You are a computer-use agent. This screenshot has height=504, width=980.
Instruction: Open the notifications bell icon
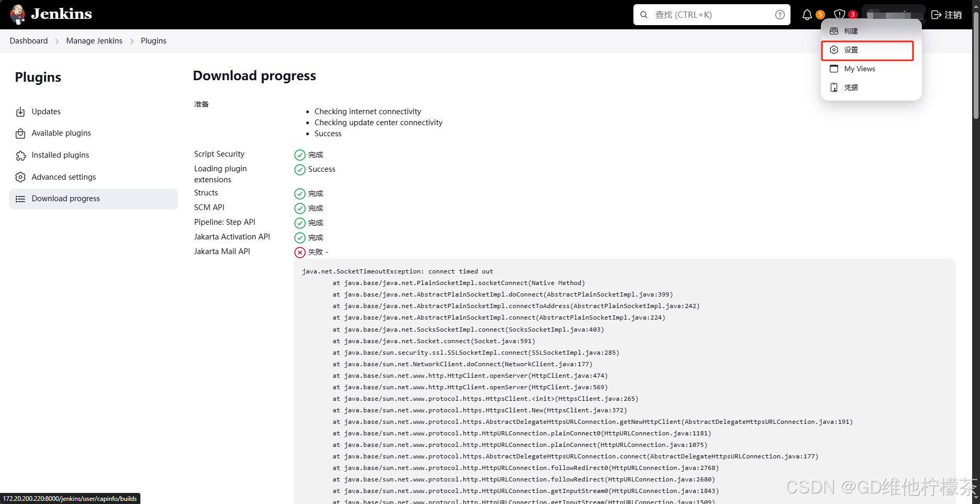click(807, 15)
